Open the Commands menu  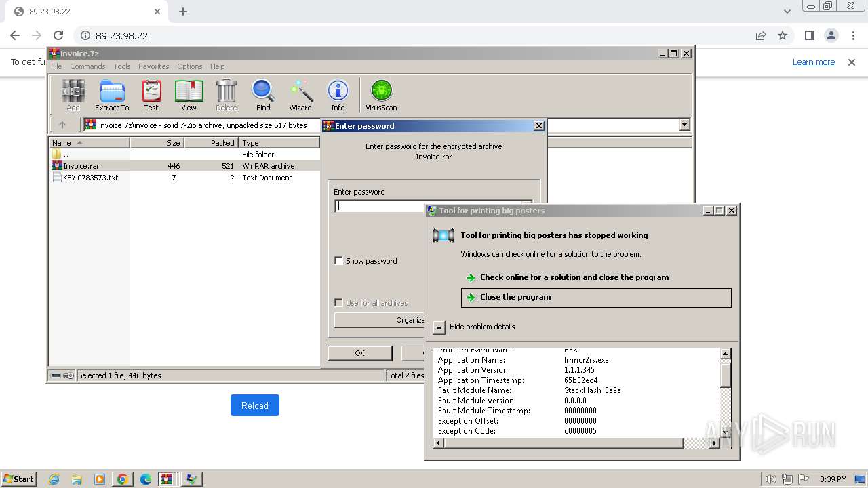[87, 66]
